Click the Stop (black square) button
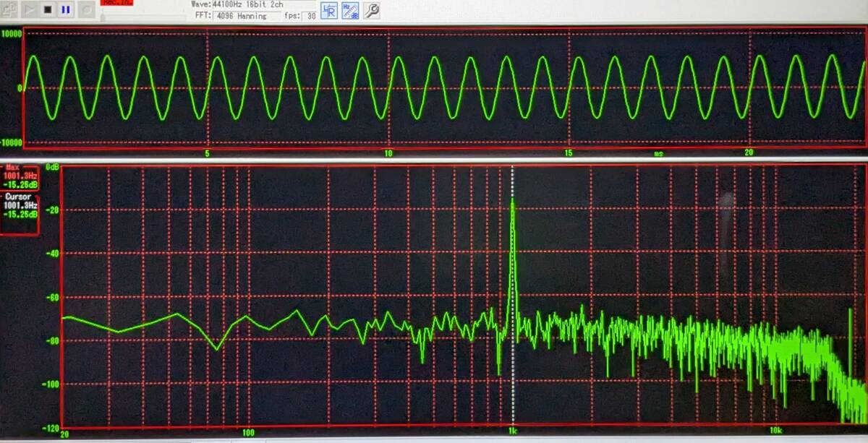868x443 pixels. [48, 9]
